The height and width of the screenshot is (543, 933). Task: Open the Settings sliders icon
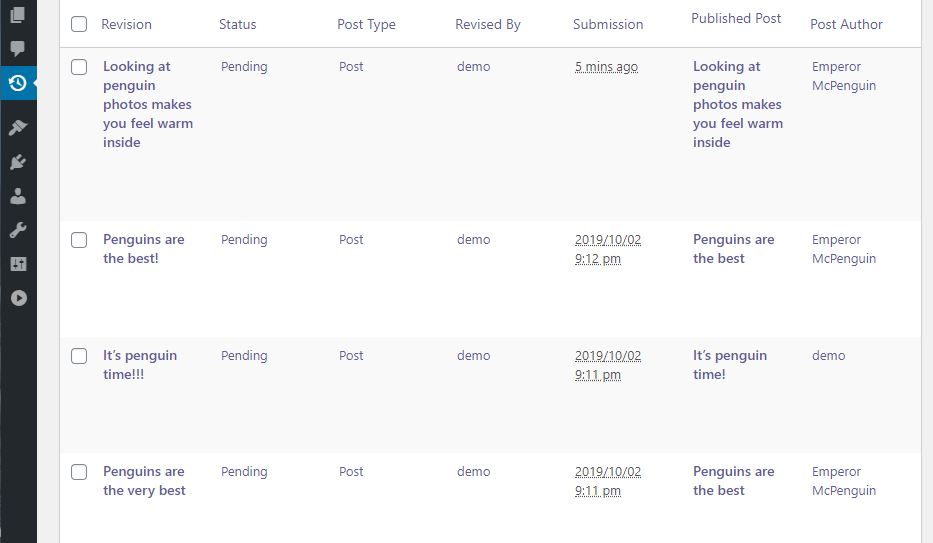pyautogui.click(x=18, y=264)
